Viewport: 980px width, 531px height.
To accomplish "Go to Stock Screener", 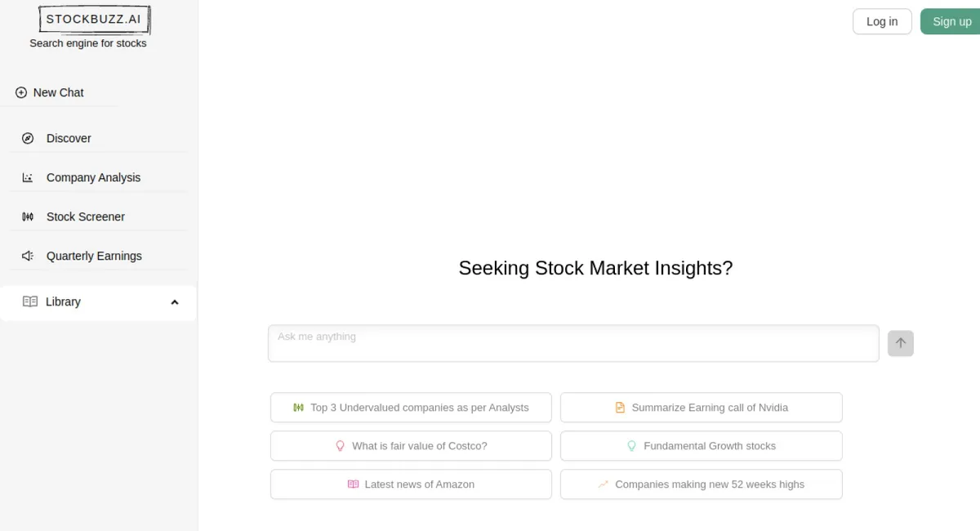I will (86, 217).
